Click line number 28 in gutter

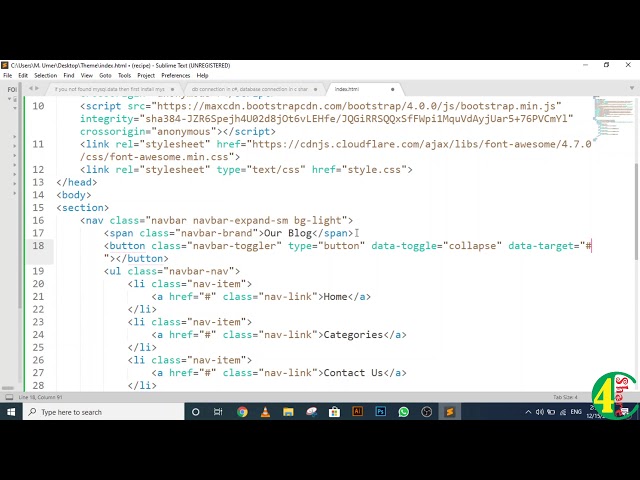click(x=38, y=385)
